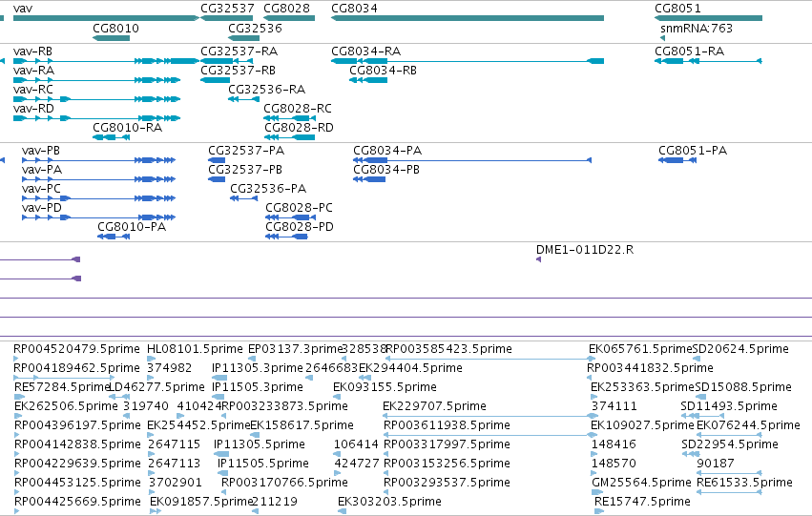
Task: Click the RE15747.5prime EST label
Action: pyautogui.click(x=643, y=501)
